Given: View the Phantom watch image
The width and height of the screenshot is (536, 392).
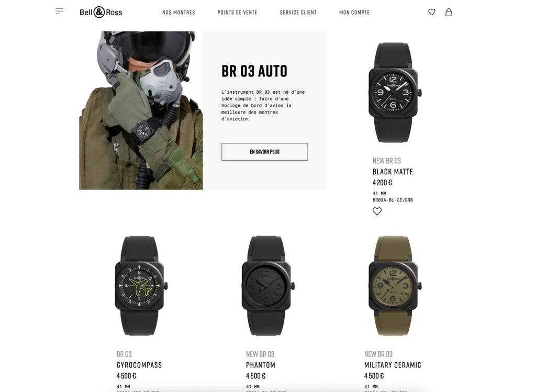Looking at the screenshot, I should [x=267, y=286].
